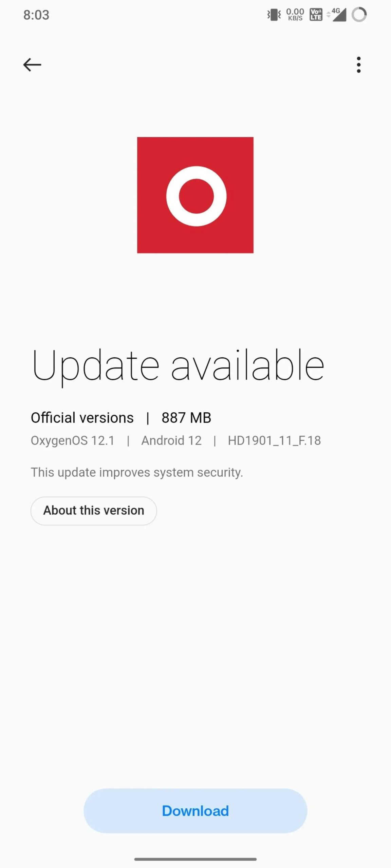Screen dimensions: 391x868
Task: Tap the back arrow icon
Action: coord(32,65)
